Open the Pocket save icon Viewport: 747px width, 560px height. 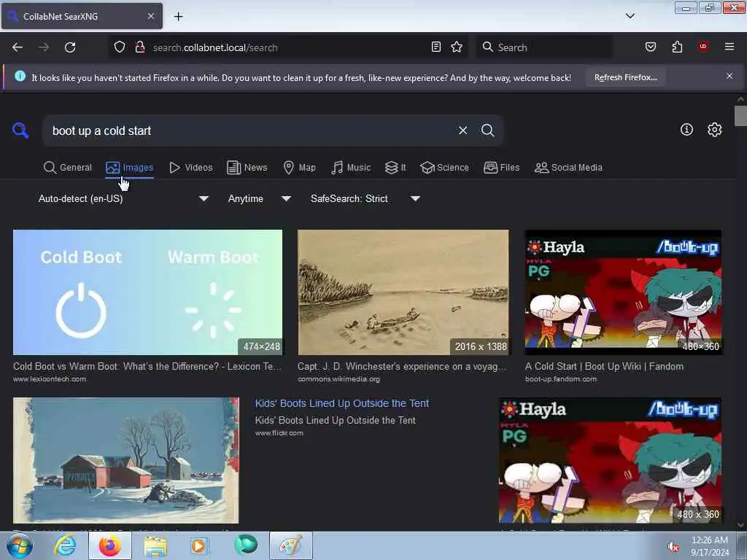point(650,47)
